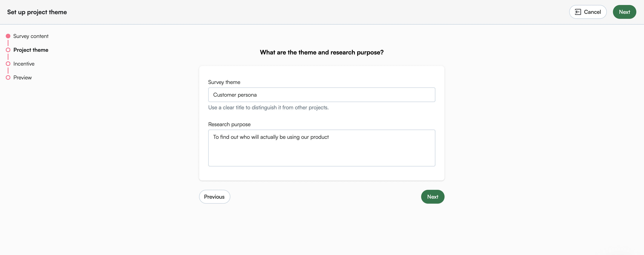The height and width of the screenshot is (255, 644).
Task: Open the Preview step label
Action: [22, 77]
